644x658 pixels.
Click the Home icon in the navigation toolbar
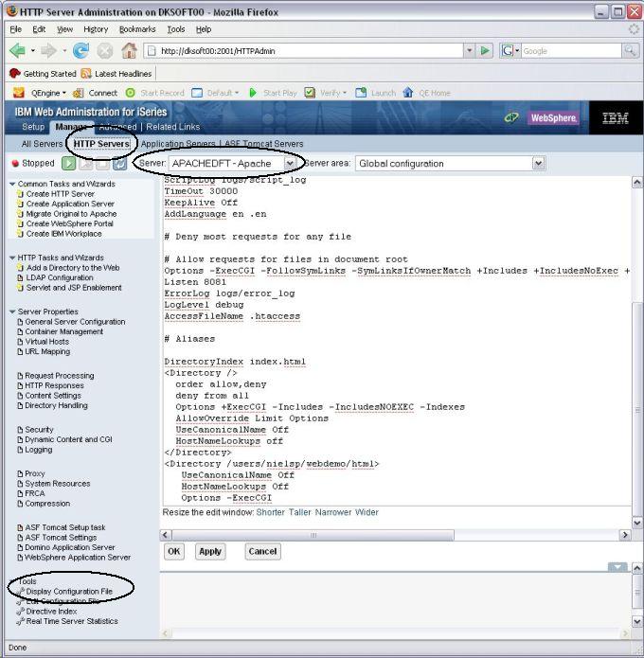pyautogui.click(x=130, y=51)
